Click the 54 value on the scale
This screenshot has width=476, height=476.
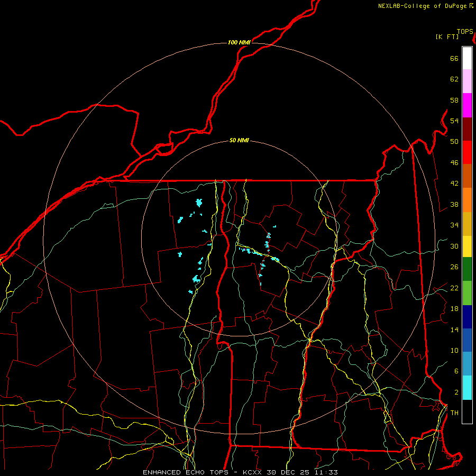coord(454,121)
